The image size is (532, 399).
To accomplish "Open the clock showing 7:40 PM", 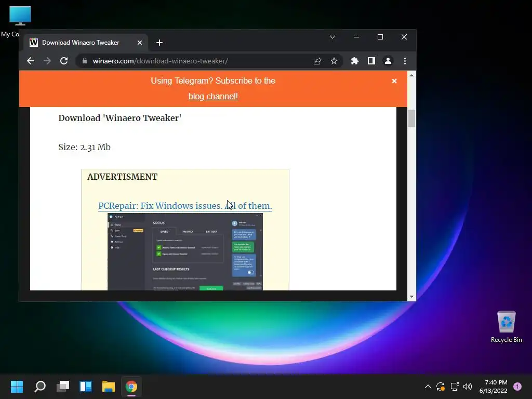I will [494, 387].
